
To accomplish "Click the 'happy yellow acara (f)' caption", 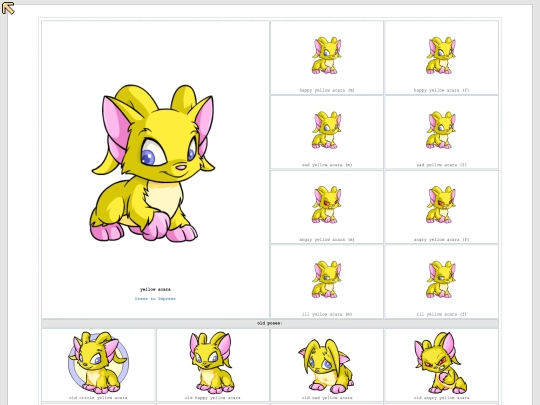I will tap(442, 90).
